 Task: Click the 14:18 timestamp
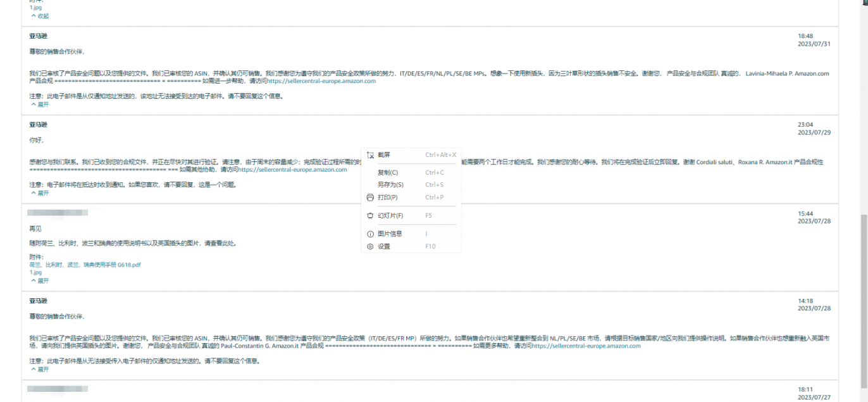(x=805, y=301)
